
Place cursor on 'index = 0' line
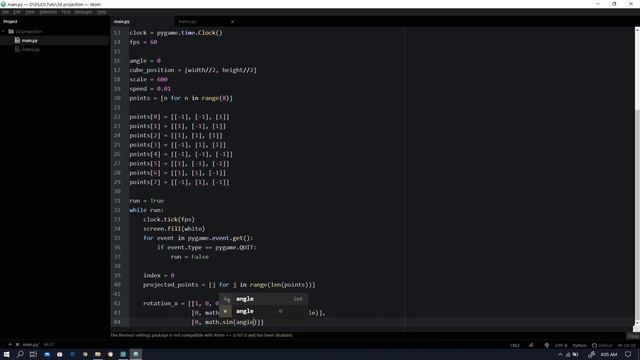(159, 275)
